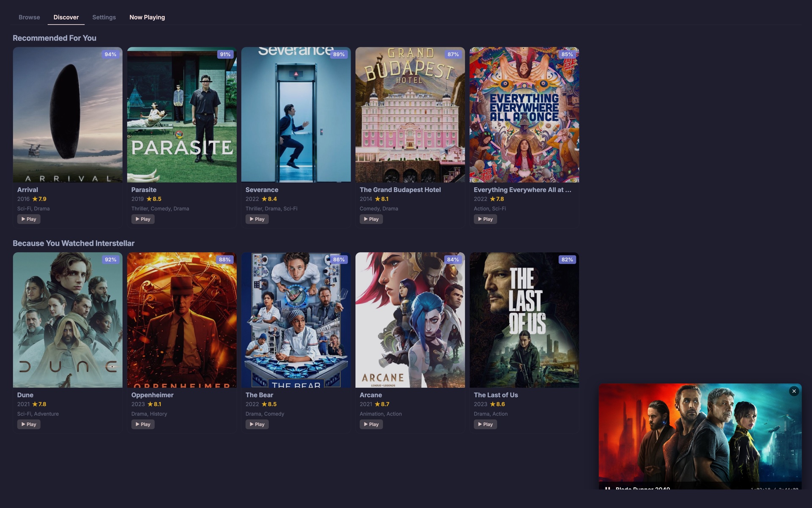The width and height of the screenshot is (812, 508).
Task: Click the 94% match badge on Arrival
Action: [x=110, y=54]
